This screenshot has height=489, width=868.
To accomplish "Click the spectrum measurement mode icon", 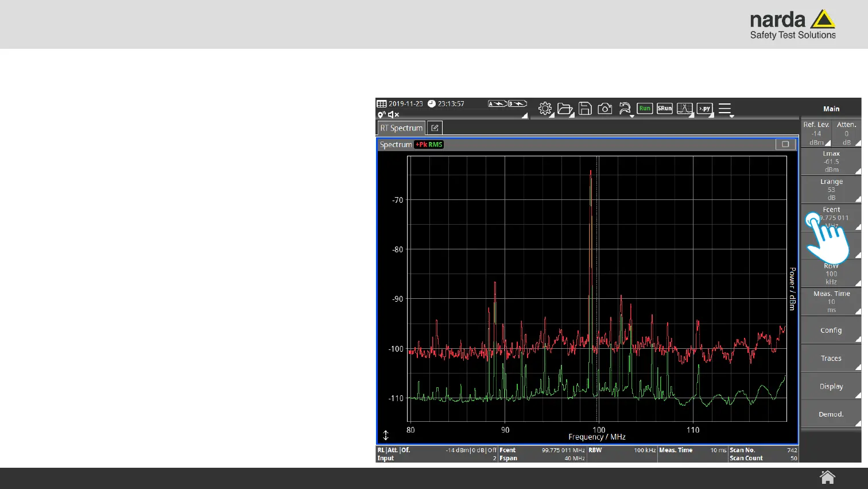I will coord(684,109).
